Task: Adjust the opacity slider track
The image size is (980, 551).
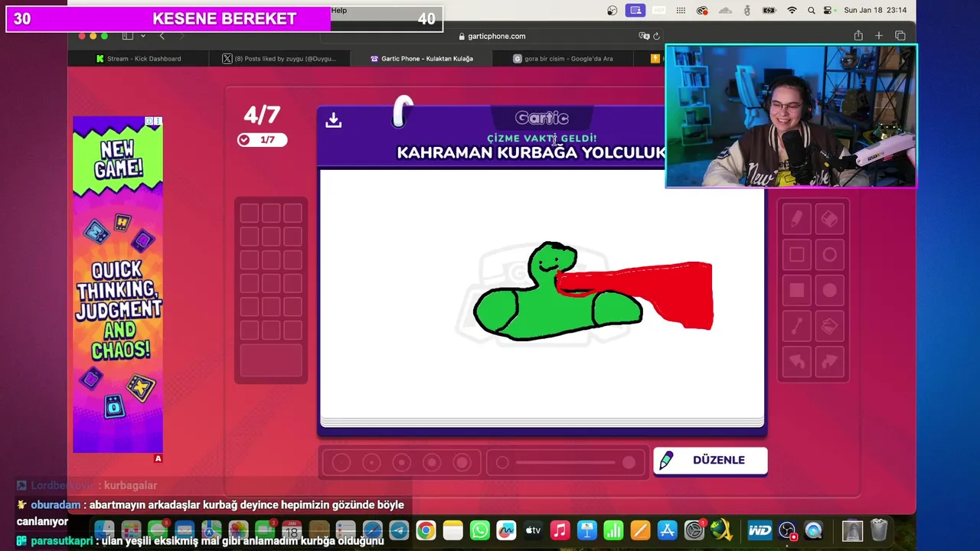Action: click(566, 462)
